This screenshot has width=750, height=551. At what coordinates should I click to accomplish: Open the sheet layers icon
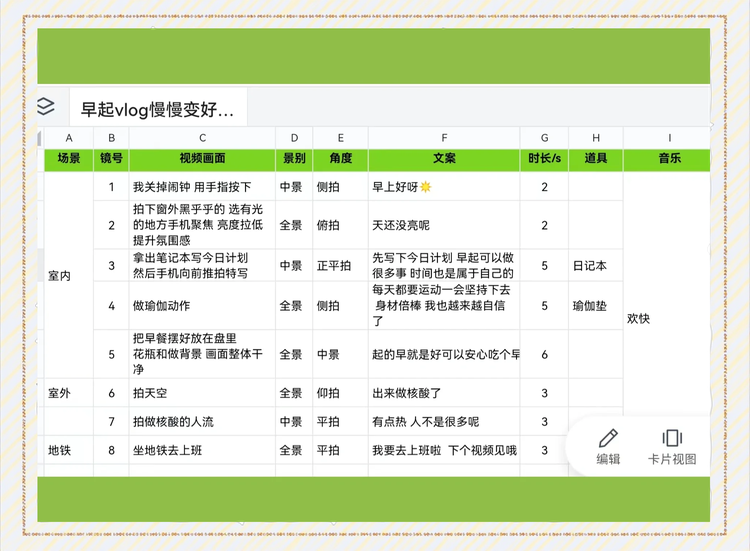[x=46, y=106]
